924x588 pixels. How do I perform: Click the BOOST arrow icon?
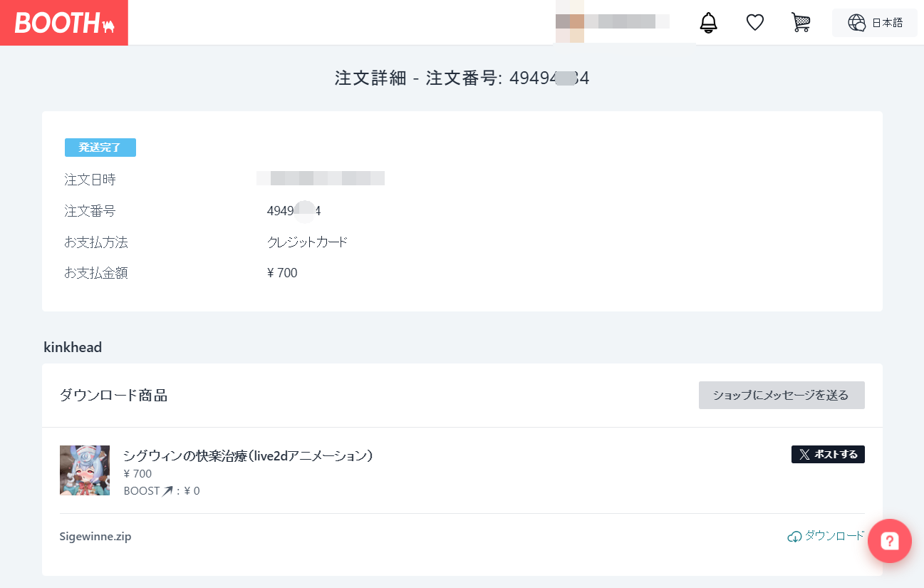click(167, 491)
